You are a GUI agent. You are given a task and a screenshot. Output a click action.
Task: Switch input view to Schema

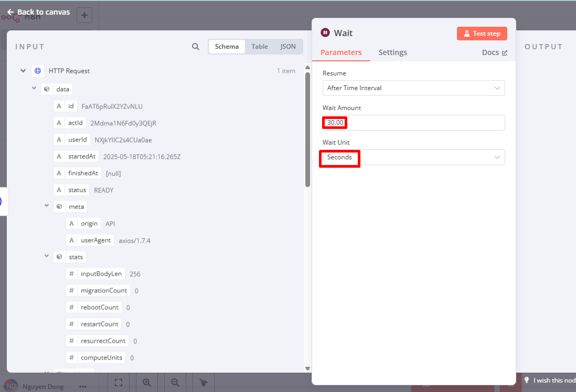point(227,47)
